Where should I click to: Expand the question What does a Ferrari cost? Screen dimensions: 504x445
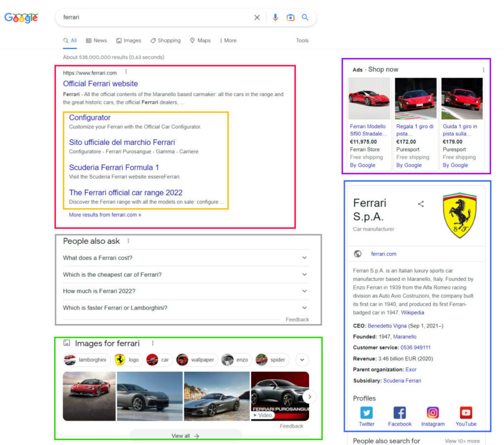[x=304, y=257]
